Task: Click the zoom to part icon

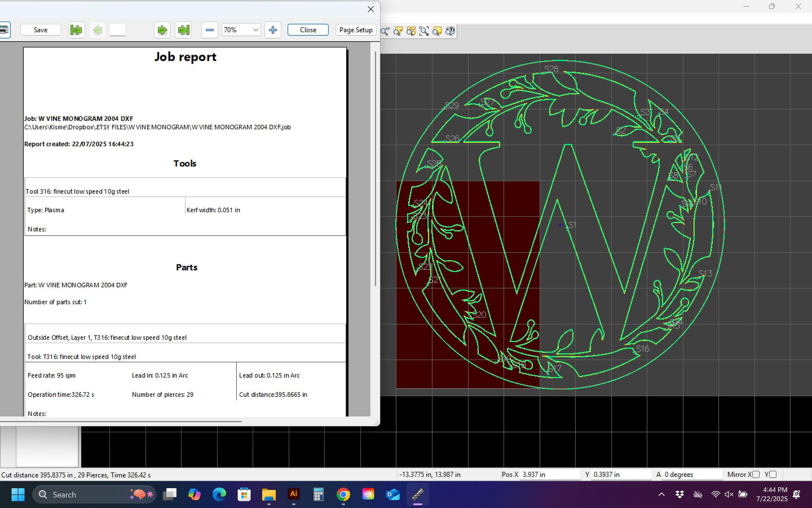Action: 398,31
